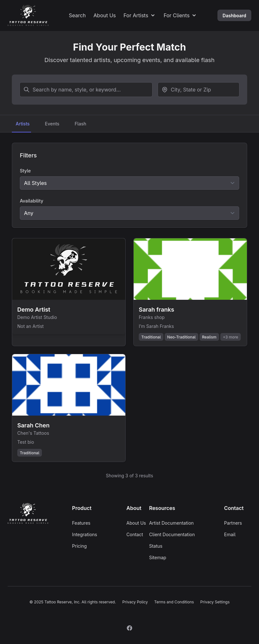Click Traditional tag on Sarah Chen card
The image size is (259, 644).
click(x=29, y=453)
